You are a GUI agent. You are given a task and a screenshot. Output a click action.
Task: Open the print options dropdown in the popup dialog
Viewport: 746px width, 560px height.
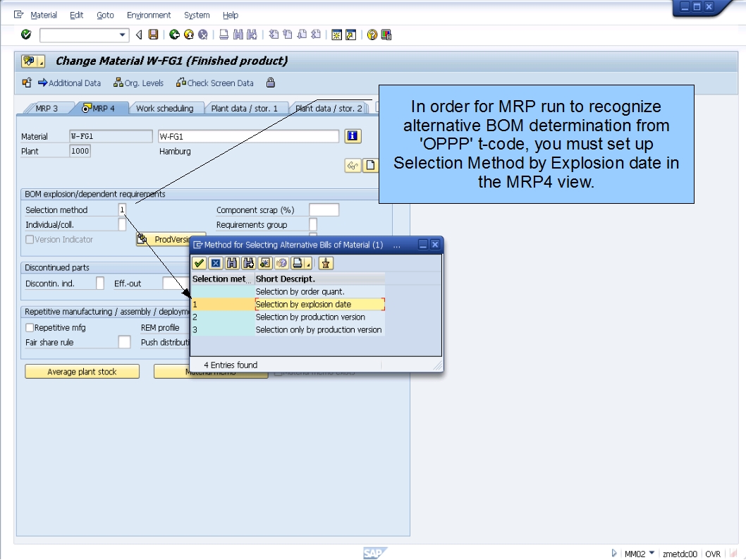(x=308, y=264)
